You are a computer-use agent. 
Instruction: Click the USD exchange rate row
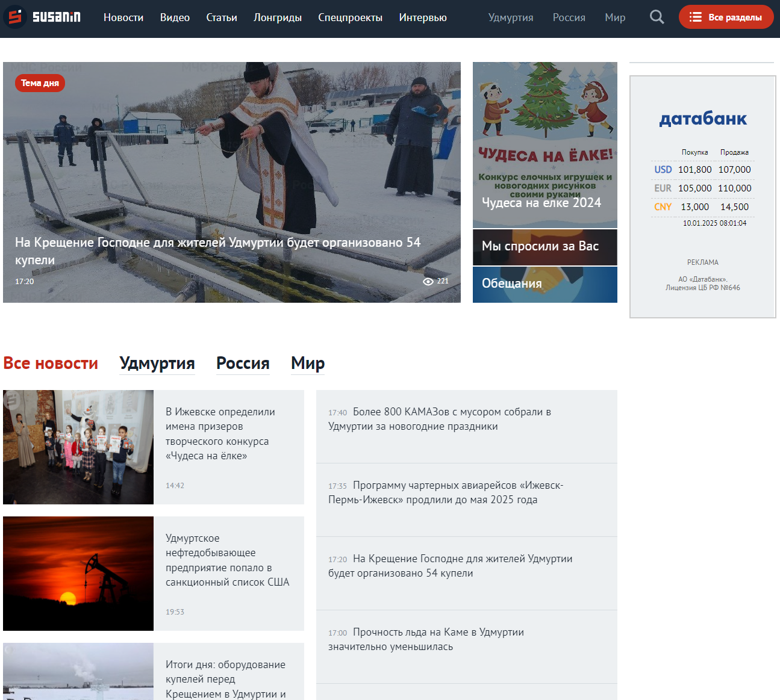pyautogui.click(x=703, y=170)
